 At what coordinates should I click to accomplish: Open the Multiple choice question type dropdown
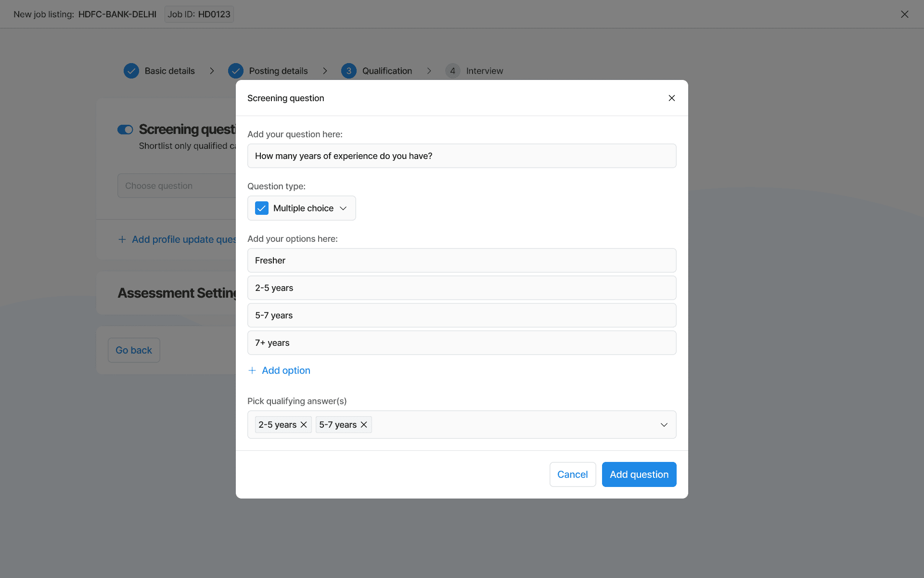pos(343,208)
